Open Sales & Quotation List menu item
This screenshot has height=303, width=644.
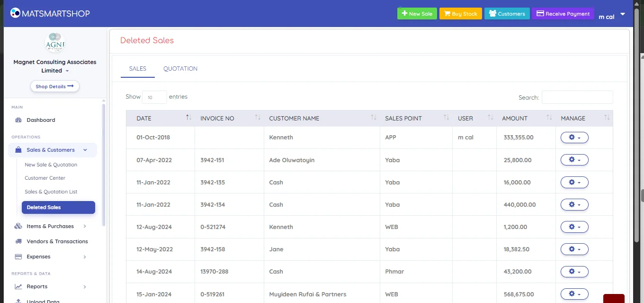point(51,192)
